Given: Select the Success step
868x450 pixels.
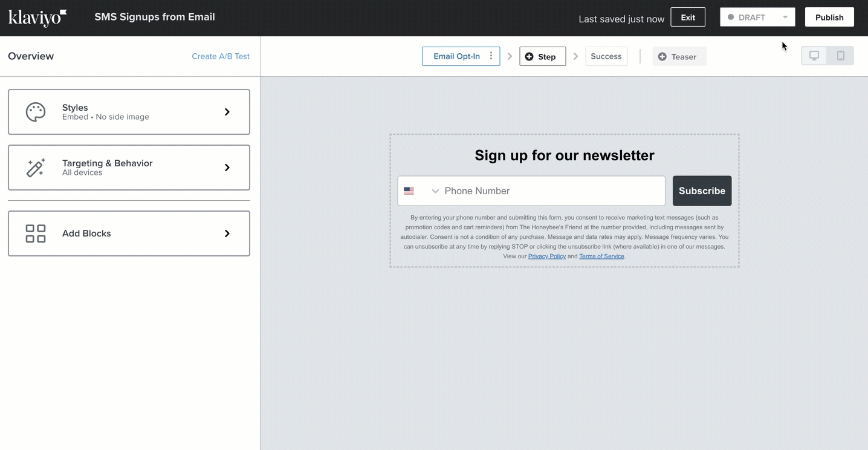Looking at the screenshot, I should tap(606, 56).
